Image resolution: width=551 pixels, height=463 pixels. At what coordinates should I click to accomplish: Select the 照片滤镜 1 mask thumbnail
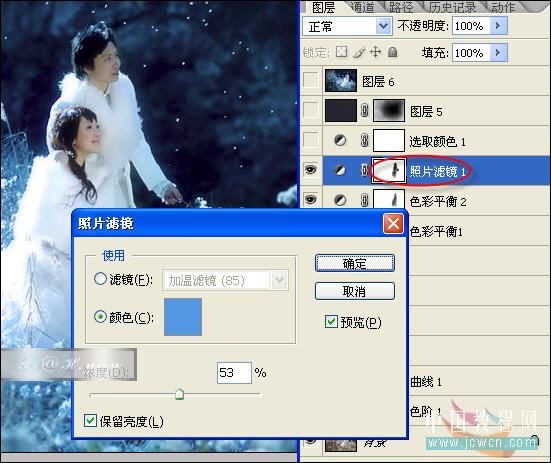389,170
